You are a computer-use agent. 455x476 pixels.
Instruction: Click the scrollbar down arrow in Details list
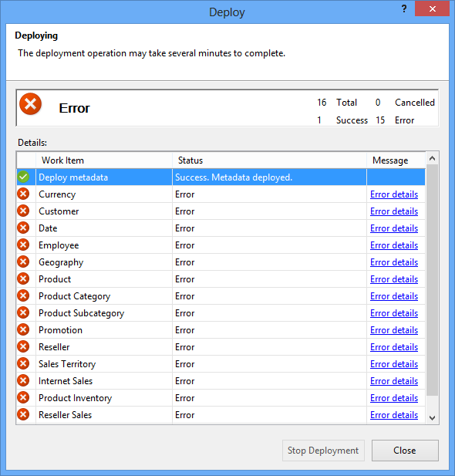pyautogui.click(x=432, y=418)
